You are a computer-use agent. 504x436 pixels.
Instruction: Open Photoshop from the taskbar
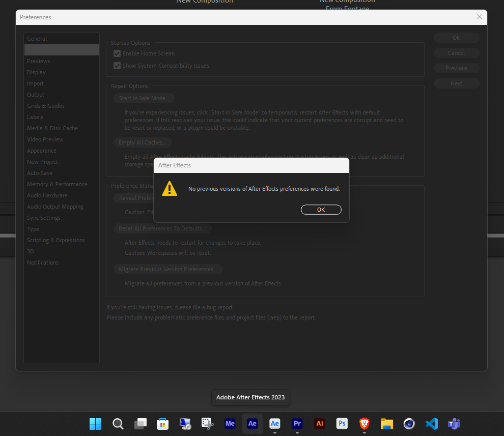click(x=342, y=423)
